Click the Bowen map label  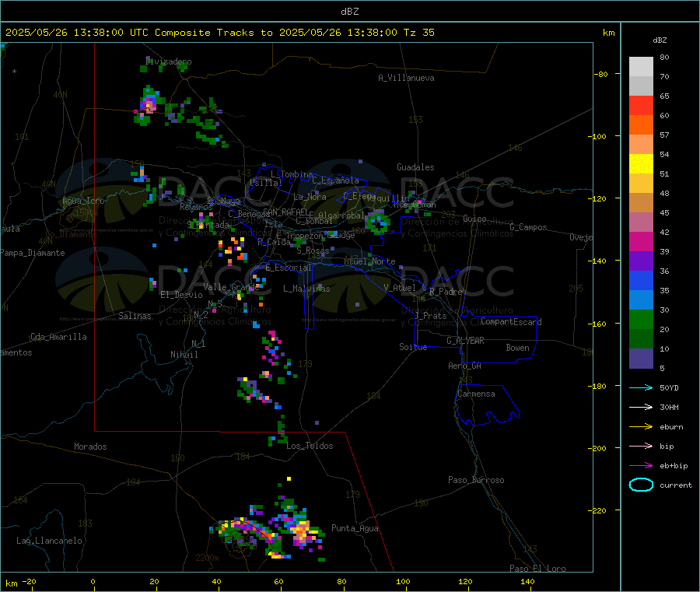click(517, 347)
